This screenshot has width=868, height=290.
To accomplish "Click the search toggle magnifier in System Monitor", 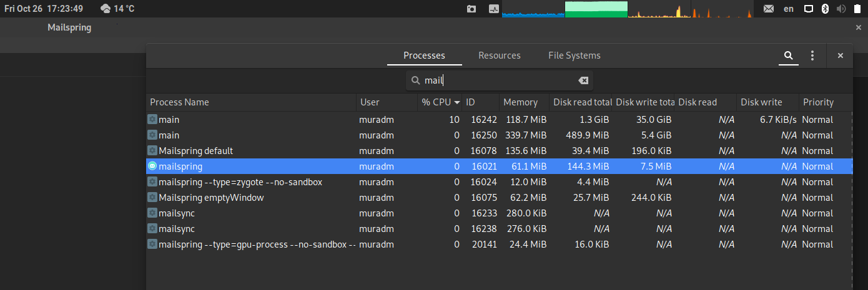I will pyautogui.click(x=789, y=56).
